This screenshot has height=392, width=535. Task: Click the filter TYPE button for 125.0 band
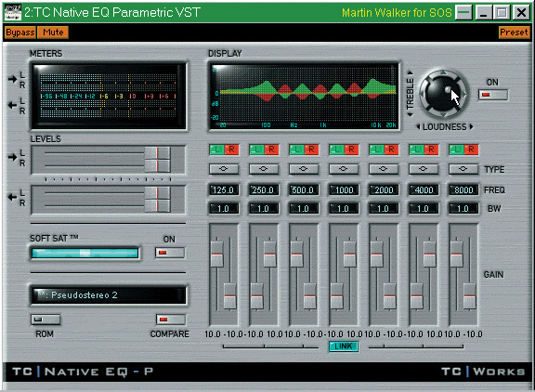(224, 169)
